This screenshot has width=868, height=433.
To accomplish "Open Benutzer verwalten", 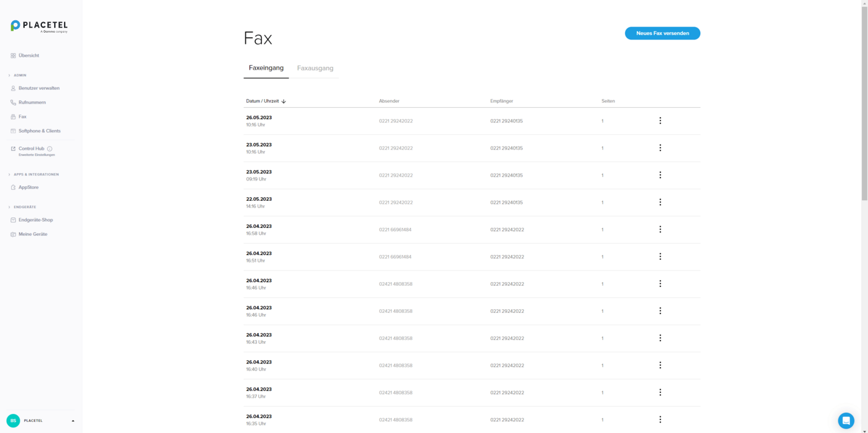I will point(39,88).
